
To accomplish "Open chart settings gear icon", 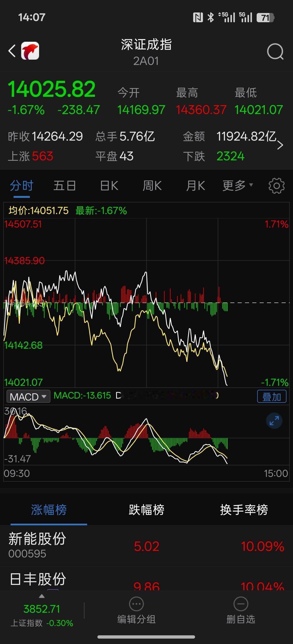I will point(276,186).
